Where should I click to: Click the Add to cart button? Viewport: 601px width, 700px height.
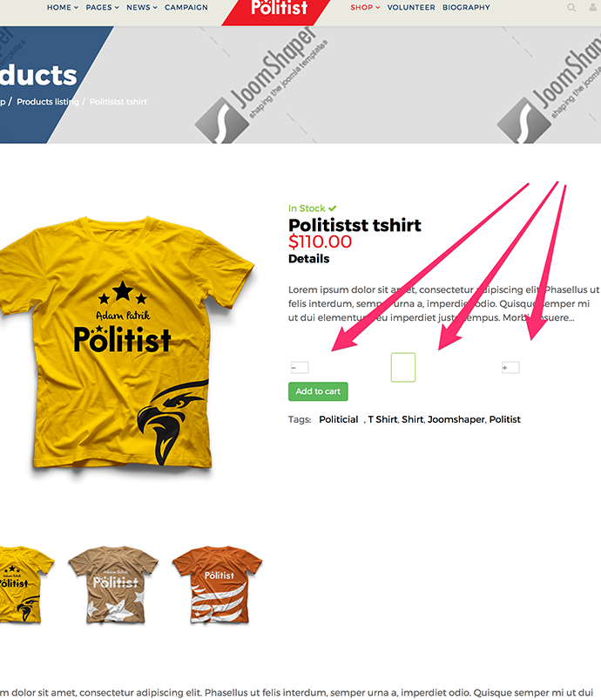point(318,391)
